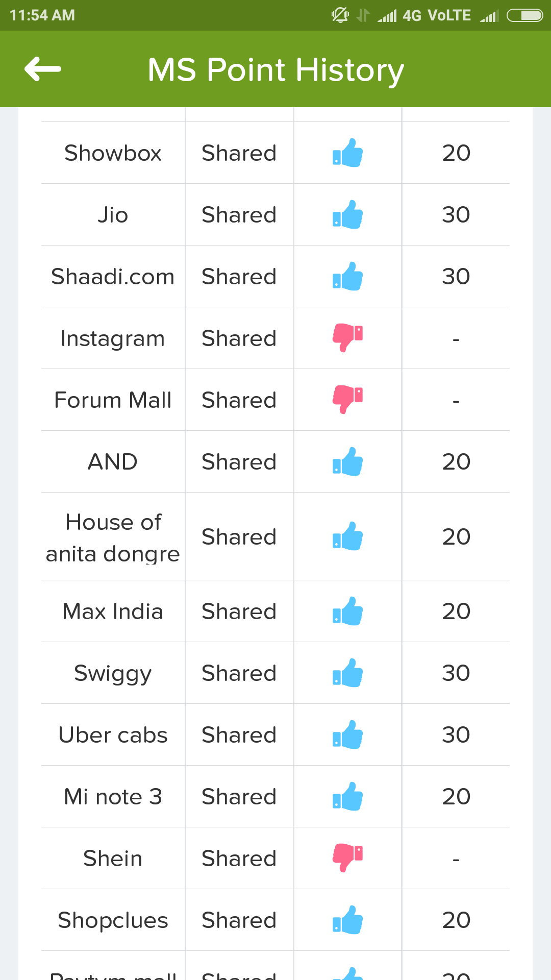This screenshot has height=980, width=551.
Task: Tap the pink thumbs-down in the Instagram row
Action: click(x=347, y=338)
